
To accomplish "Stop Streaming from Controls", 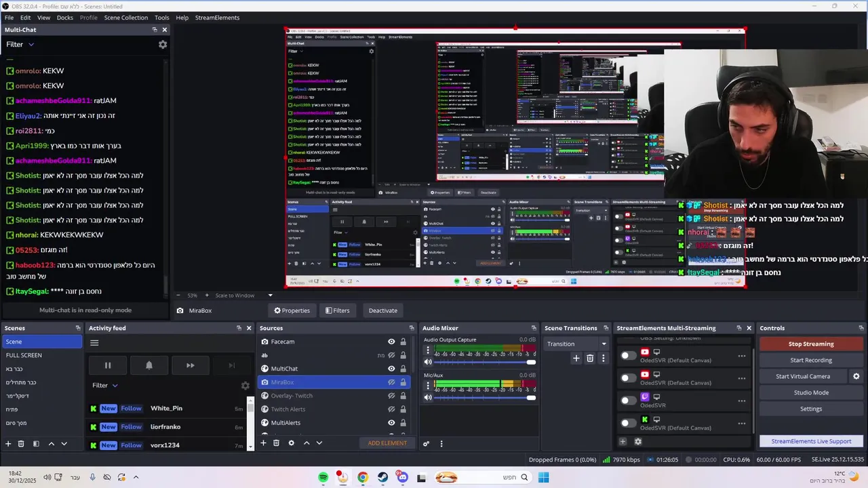I will point(811,344).
